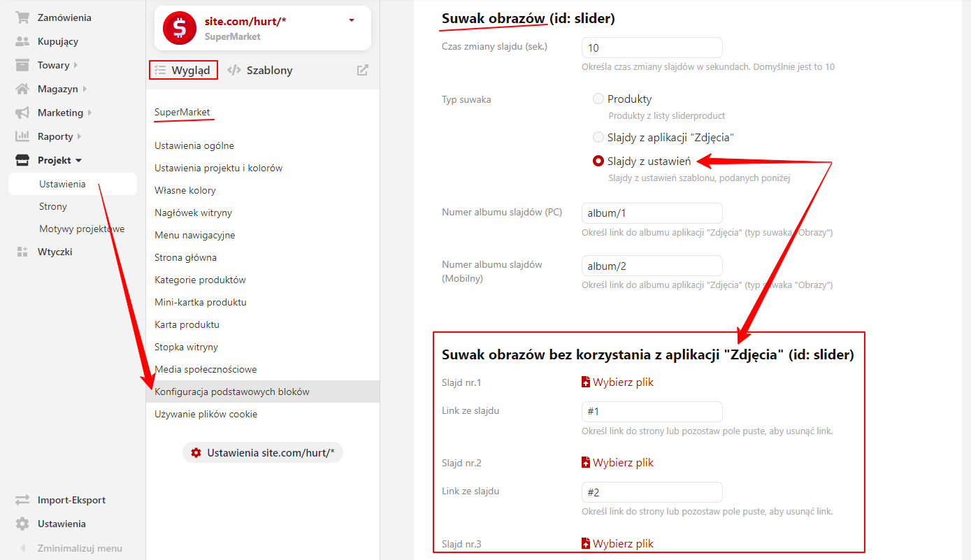Click the Projekt storefront icon
This screenshot has height=560, width=971.
[x=22, y=160]
